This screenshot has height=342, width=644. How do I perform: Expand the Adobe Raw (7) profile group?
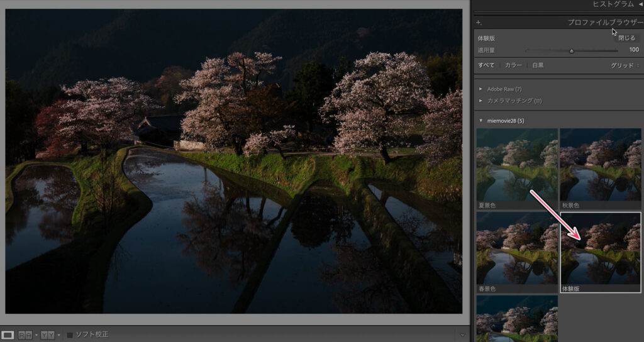tap(481, 89)
